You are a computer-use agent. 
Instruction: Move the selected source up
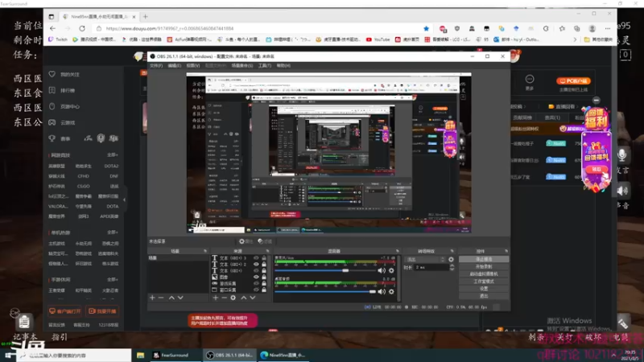244,298
